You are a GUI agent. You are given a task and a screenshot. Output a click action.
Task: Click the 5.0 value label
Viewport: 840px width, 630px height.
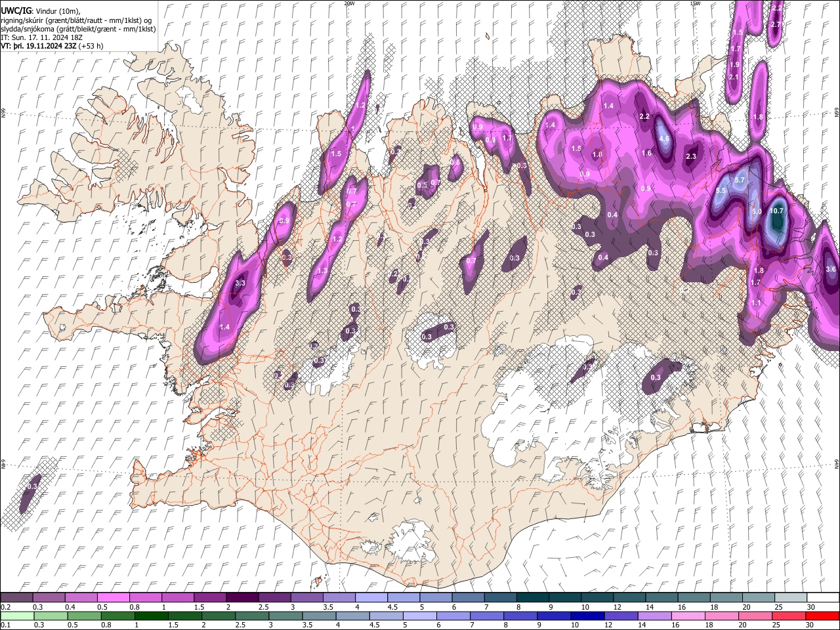pos(757,211)
